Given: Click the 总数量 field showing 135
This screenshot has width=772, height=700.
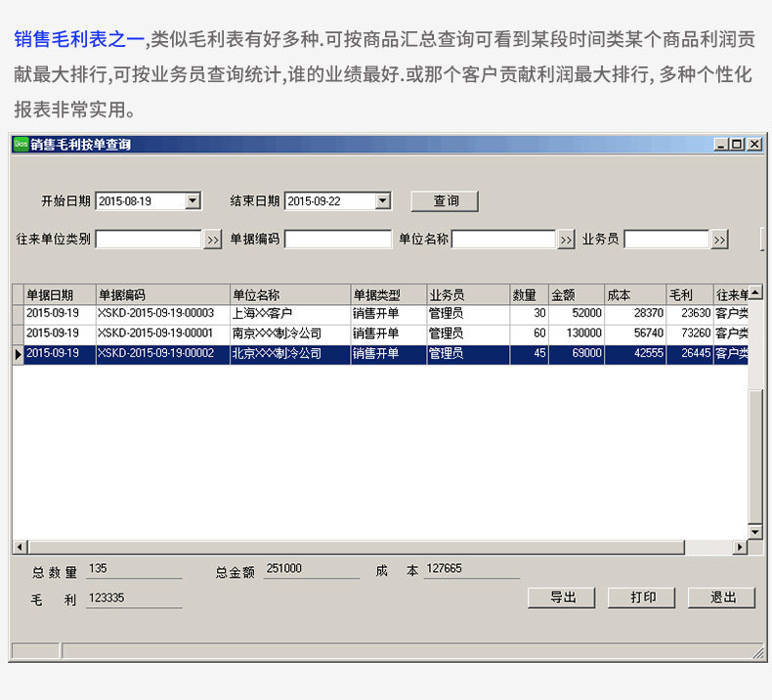Looking at the screenshot, I should point(134,569).
